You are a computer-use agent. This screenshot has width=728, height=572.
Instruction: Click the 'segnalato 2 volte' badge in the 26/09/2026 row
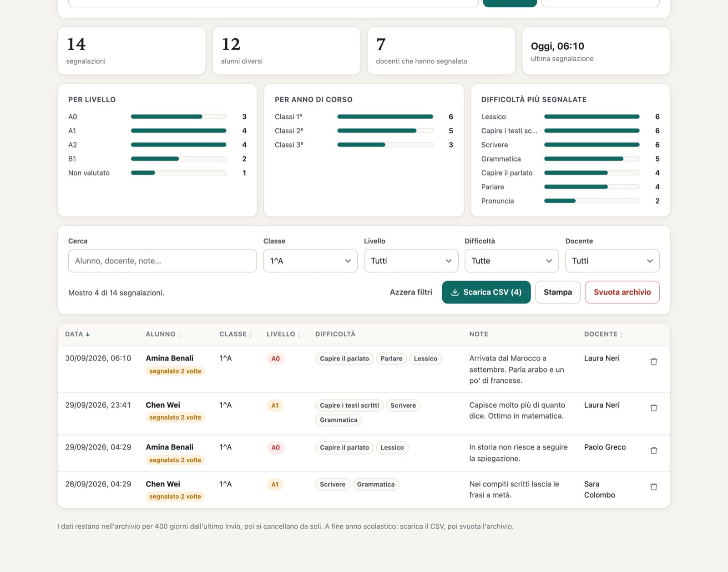(x=175, y=496)
